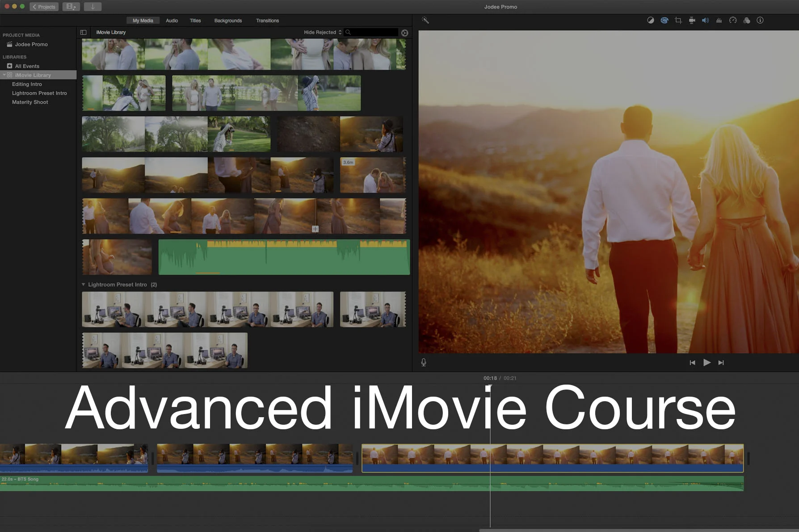Select Jodee Promo project media
Image resolution: width=799 pixels, height=532 pixels.
pyautogui.click(x=31, y=44)
